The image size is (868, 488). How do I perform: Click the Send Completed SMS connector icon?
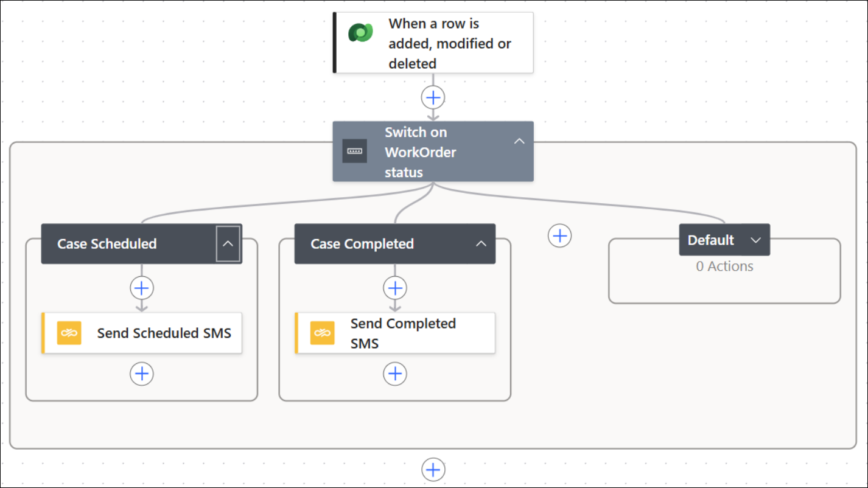(323, 333)
